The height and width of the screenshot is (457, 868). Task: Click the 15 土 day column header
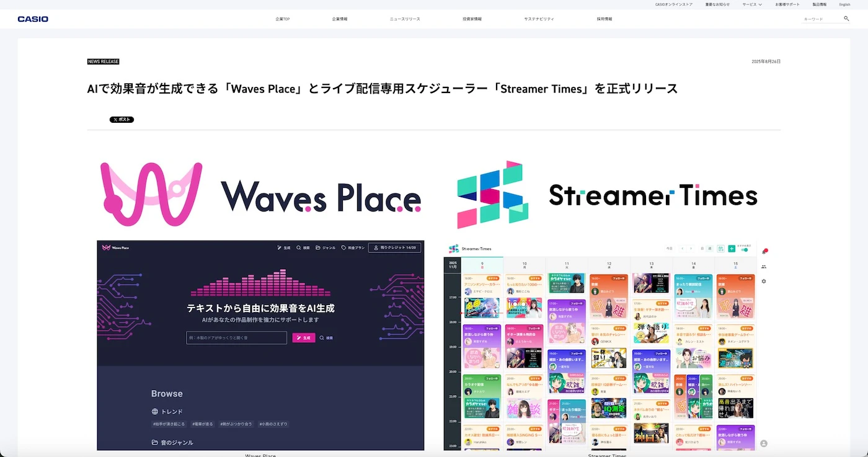coord(735,265)
